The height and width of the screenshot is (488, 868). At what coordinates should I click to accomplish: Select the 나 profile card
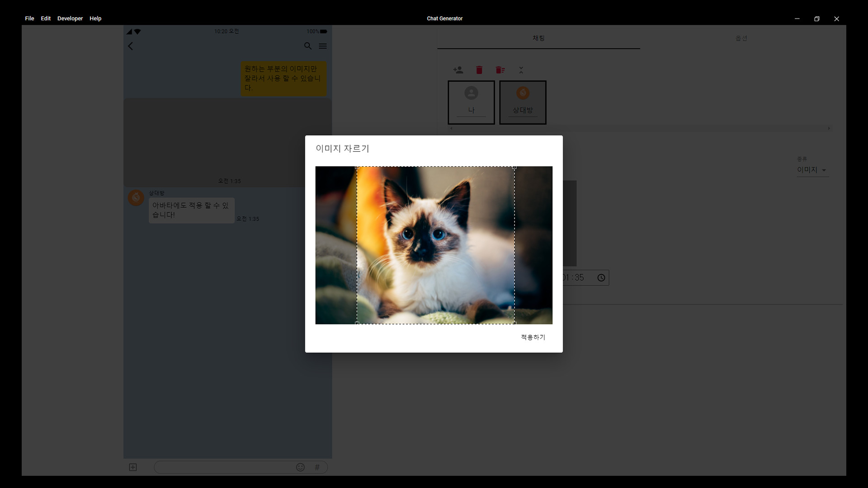471,102
